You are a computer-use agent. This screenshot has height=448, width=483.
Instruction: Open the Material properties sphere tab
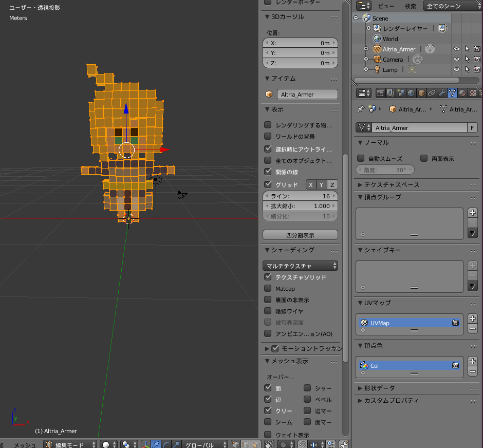(x=462, y=93)
